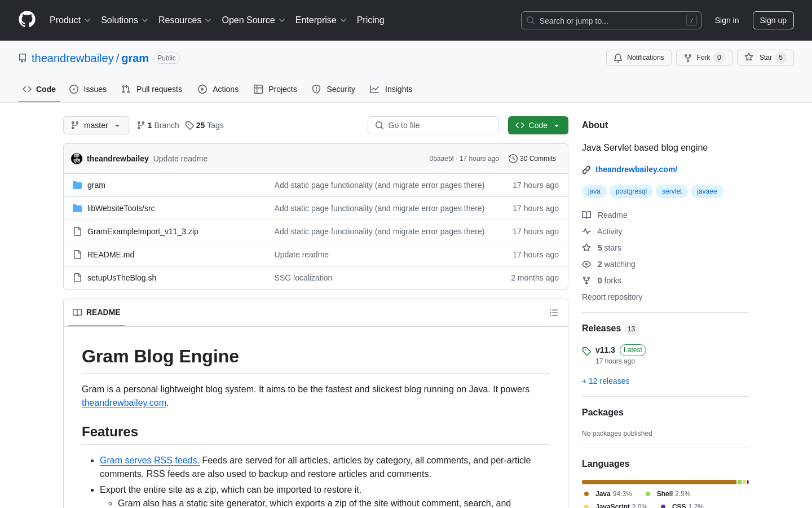Click the file icon for GramExampleImport_v11_3.zip
The image size is (812, 508).
(77, 231)
